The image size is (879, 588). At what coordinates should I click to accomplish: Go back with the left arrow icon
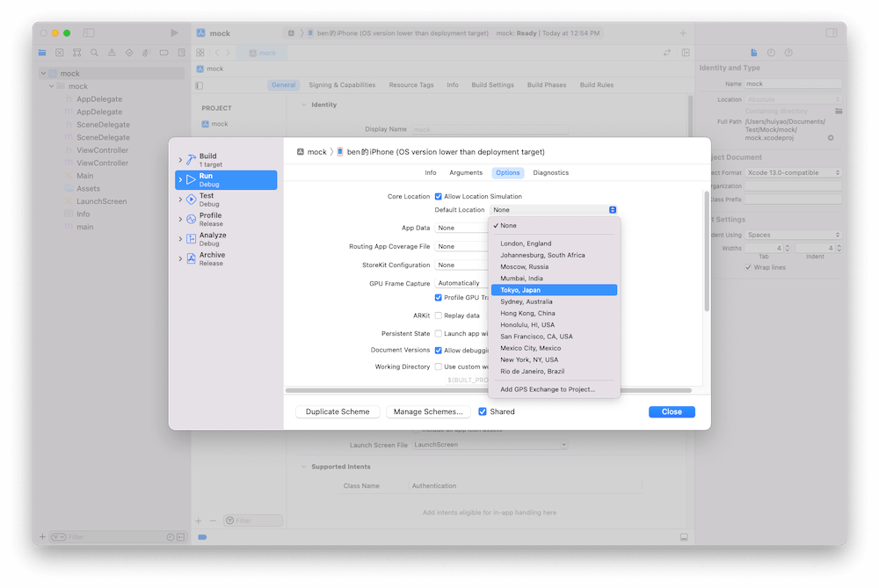[x=217, y=53]
